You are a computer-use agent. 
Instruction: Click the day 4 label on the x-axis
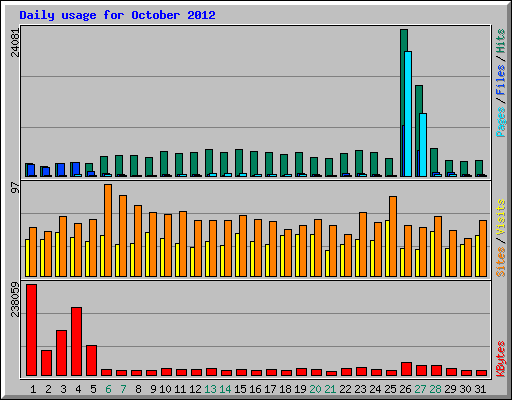pos(78,389)
